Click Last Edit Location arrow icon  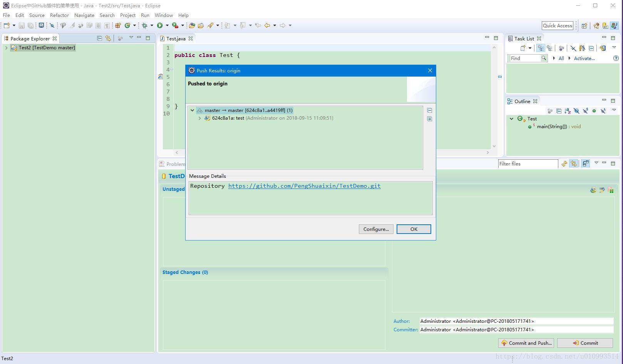point(258,25)
